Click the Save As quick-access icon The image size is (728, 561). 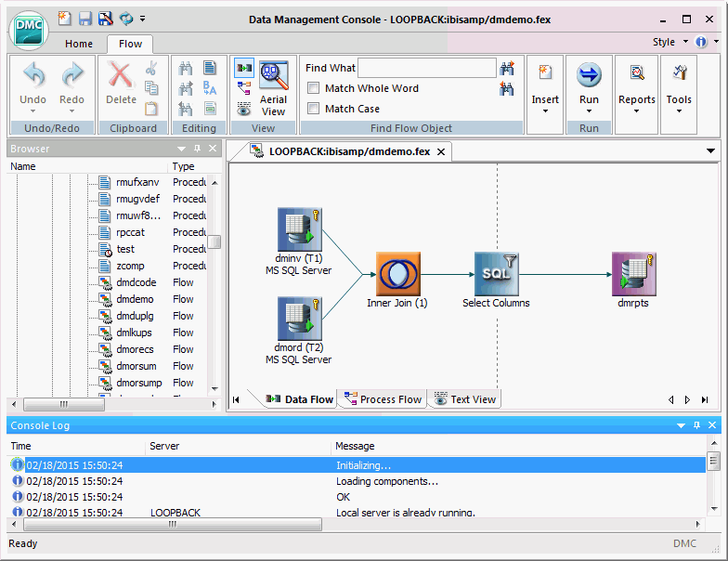(106, 19)
